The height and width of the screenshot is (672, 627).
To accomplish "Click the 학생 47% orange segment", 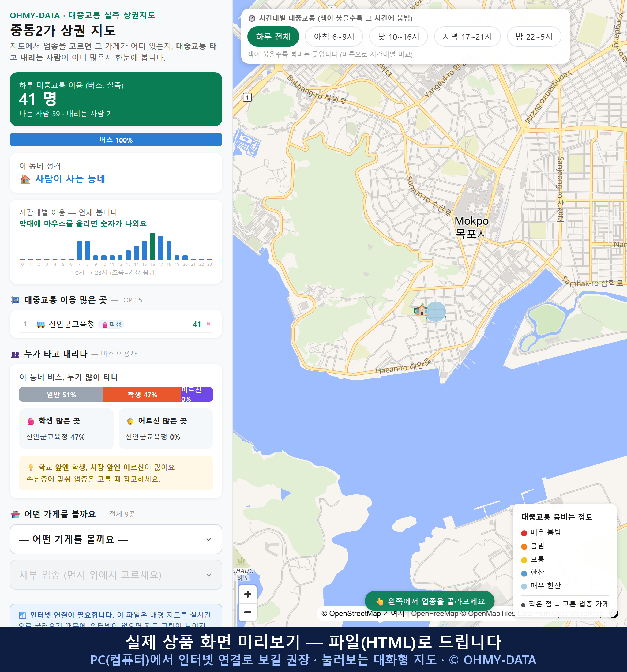I will pyautogui.click(x=142, y=395).
